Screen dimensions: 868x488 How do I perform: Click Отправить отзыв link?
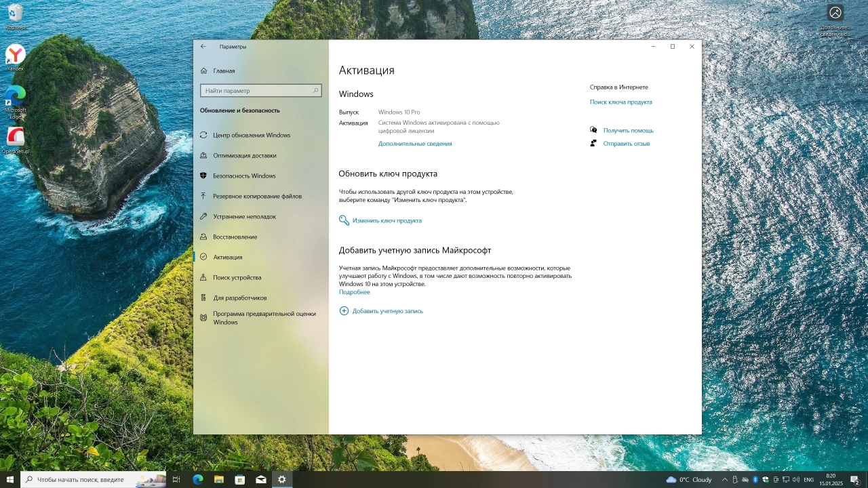click(627, 144)
